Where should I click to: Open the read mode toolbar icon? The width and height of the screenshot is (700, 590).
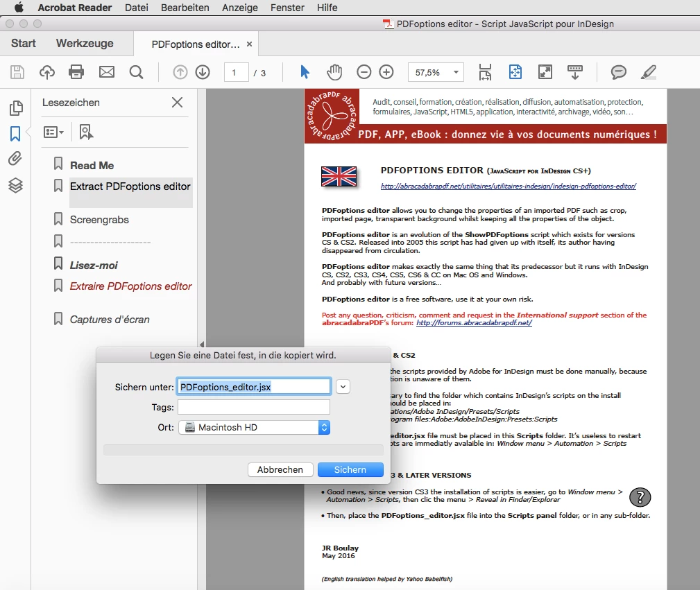(x=575, y=72)
